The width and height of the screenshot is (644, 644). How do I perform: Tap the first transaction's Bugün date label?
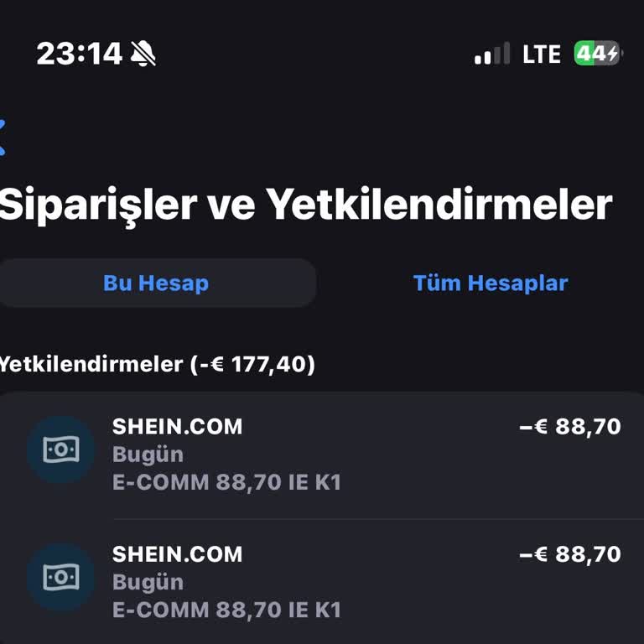pos(148,454)
